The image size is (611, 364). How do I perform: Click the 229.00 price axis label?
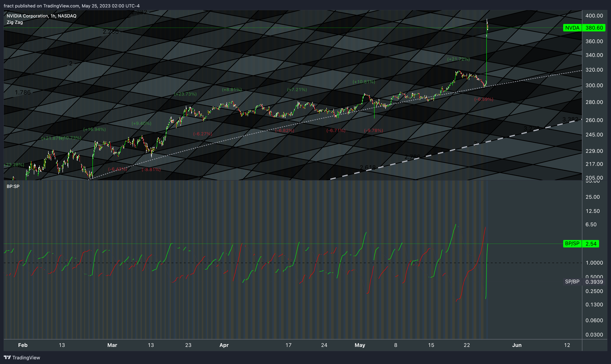pyautogui.click(x=594, y=151)
